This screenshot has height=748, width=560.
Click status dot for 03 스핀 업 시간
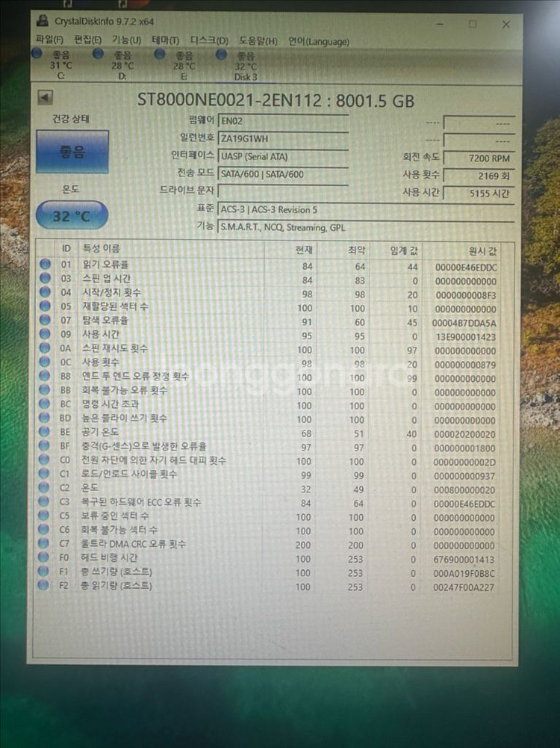(46, 278)
